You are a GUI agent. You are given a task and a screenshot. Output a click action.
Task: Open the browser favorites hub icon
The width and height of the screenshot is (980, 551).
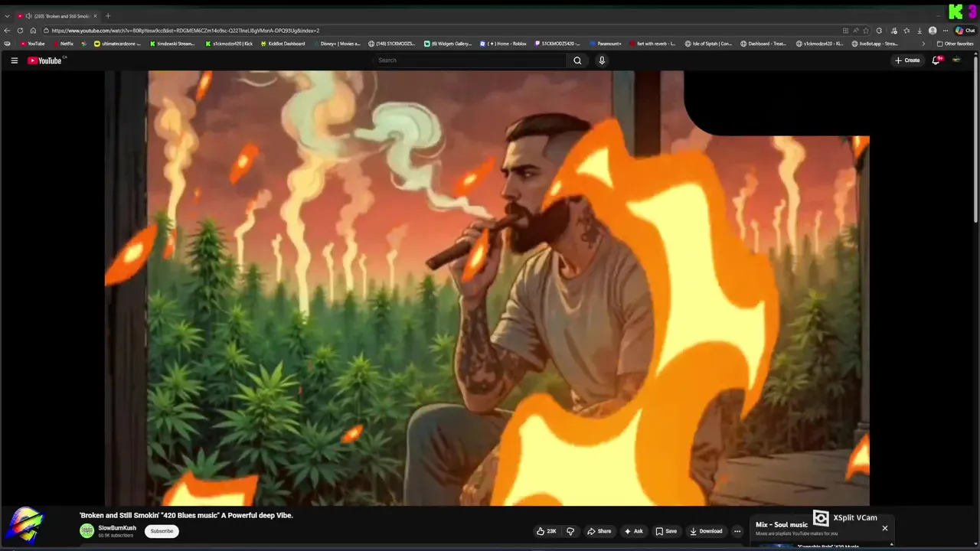(906, 31)
